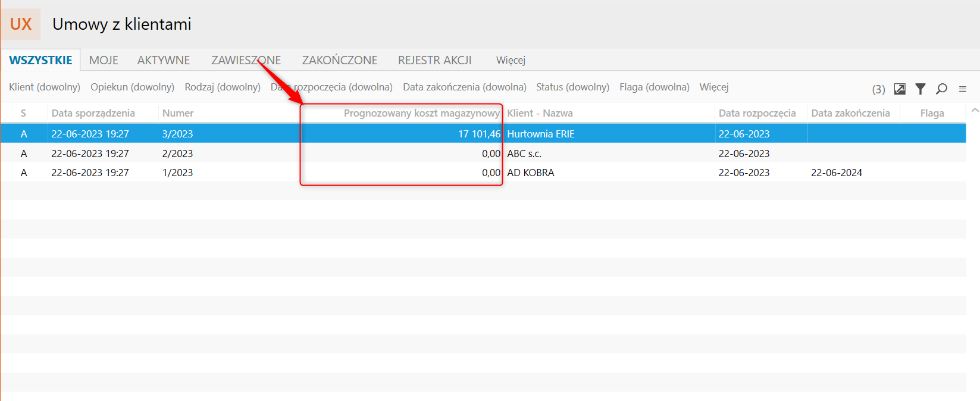Sort by Flaga column header

click(932, 113)
